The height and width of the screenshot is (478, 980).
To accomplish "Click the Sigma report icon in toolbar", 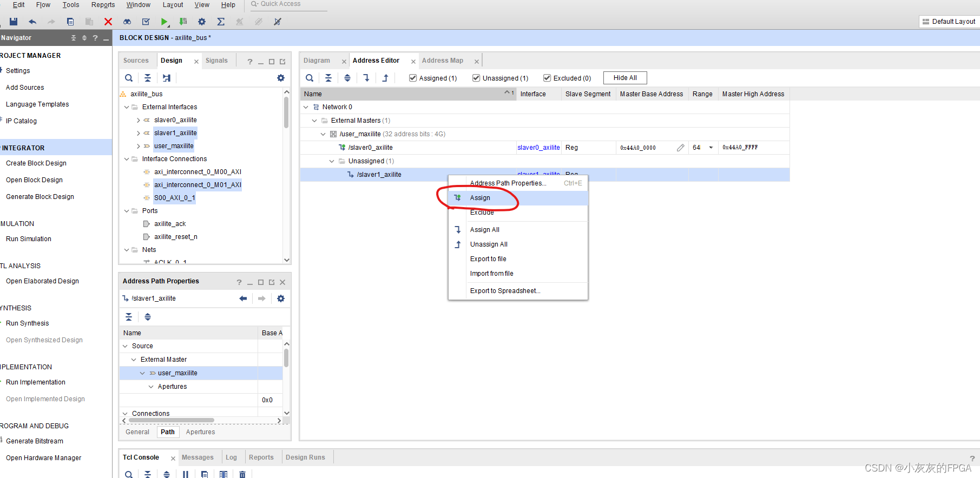I will (221, 22).
